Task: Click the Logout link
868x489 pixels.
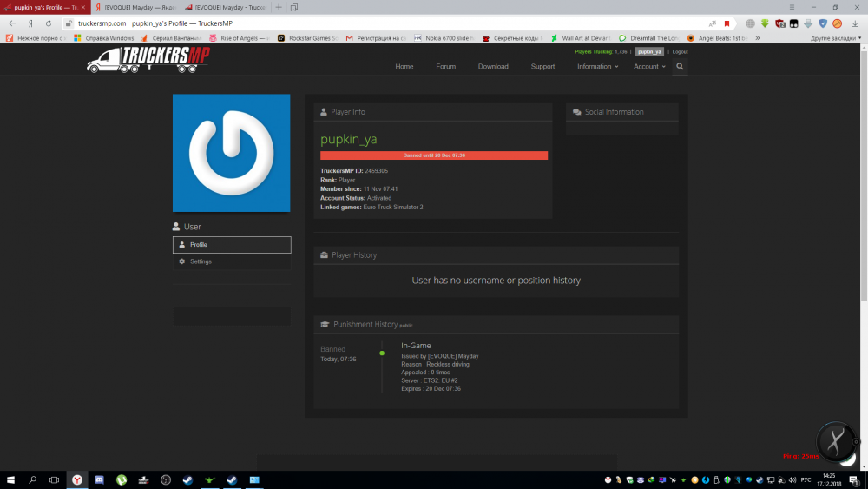Action: (680, 52)
